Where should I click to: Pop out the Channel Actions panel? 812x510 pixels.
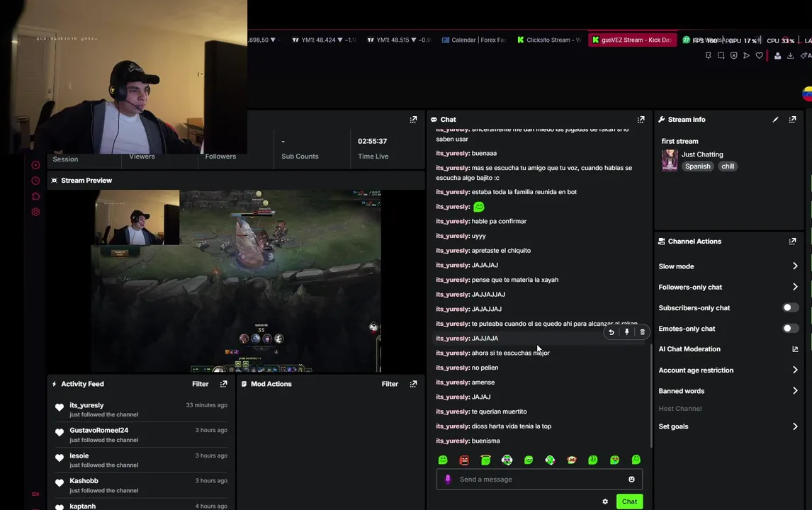792,242
